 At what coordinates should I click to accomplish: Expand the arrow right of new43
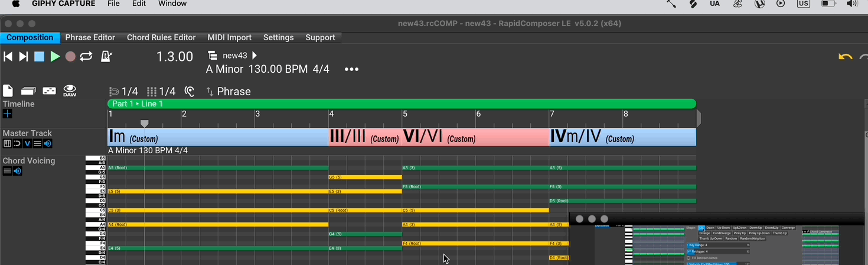[x=254, y=56]
